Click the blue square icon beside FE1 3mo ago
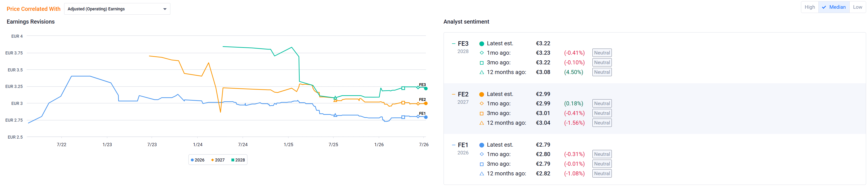Image resolution: width=868 pixels, height=186 pixels. point(482,164)
